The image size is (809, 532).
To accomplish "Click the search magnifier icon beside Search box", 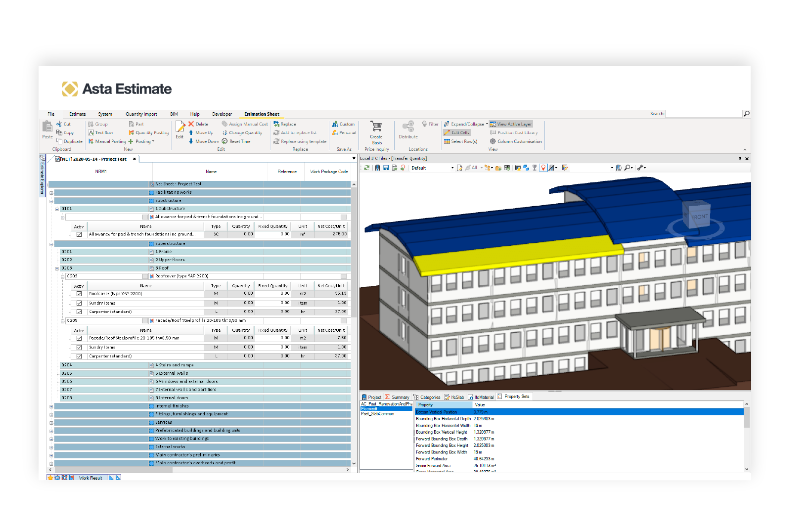I will click(x=747, y=114).
